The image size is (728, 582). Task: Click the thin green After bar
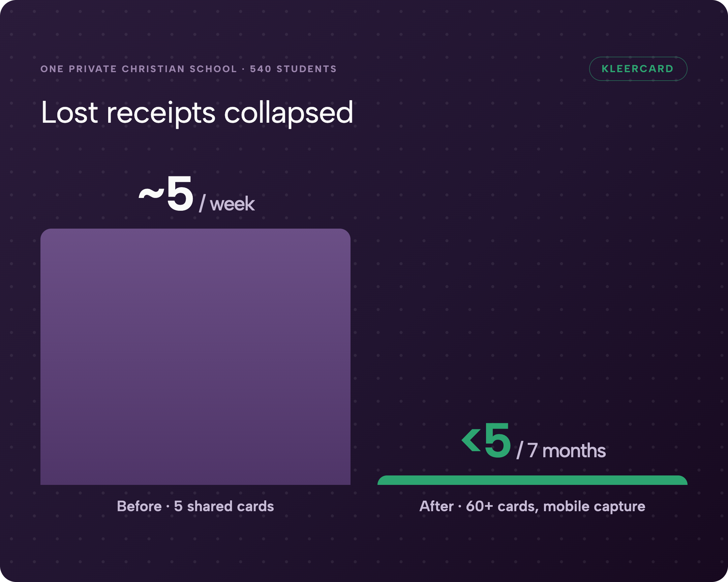[x=533, y=480]
